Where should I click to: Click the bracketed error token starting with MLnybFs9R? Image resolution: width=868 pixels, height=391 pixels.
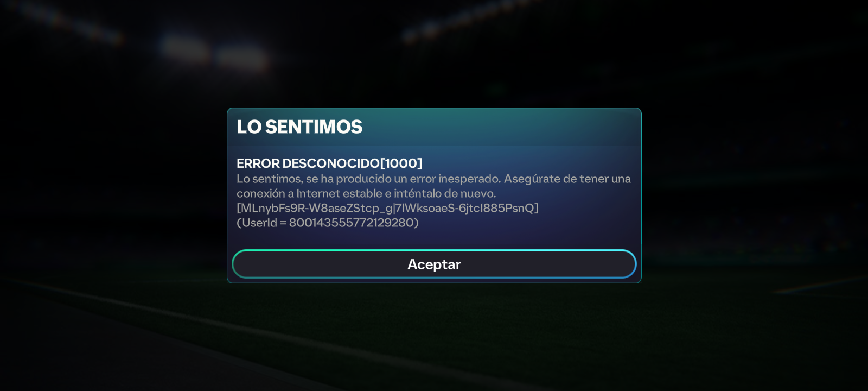click(387, 208)
